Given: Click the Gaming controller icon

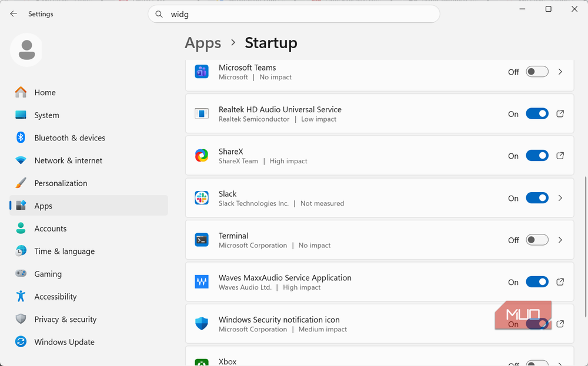Looking at the screenshot, I should coord(21,273).
